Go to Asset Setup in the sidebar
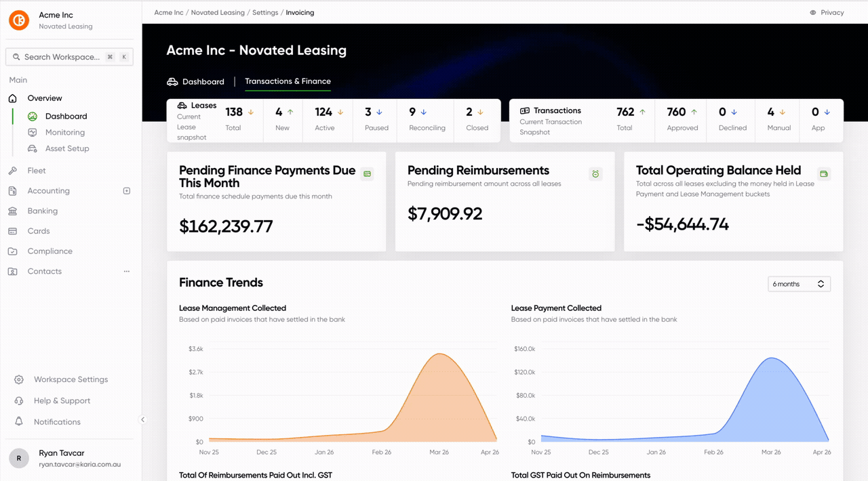Screen dimensions: 868x481 [67, 148]
